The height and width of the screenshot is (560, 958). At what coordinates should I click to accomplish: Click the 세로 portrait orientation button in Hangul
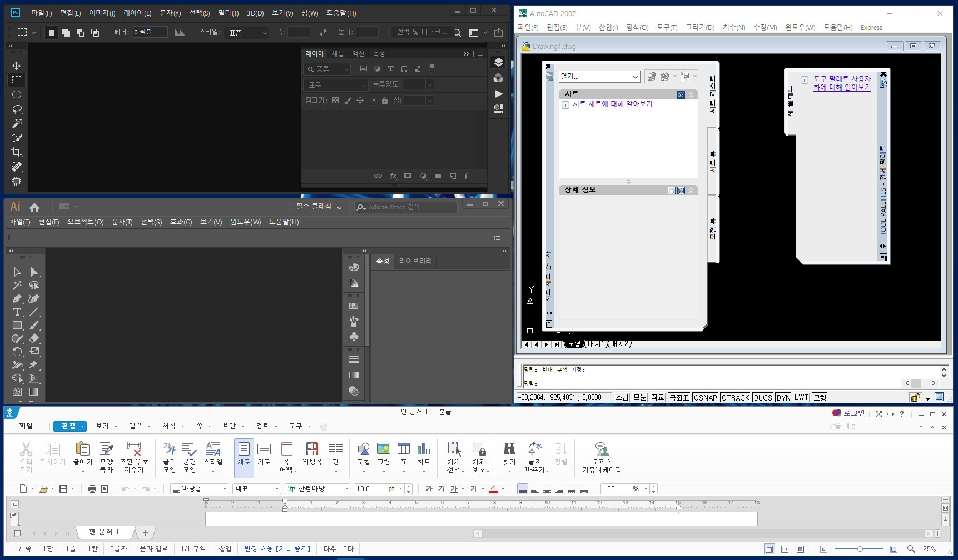click(x=244, y=457)
